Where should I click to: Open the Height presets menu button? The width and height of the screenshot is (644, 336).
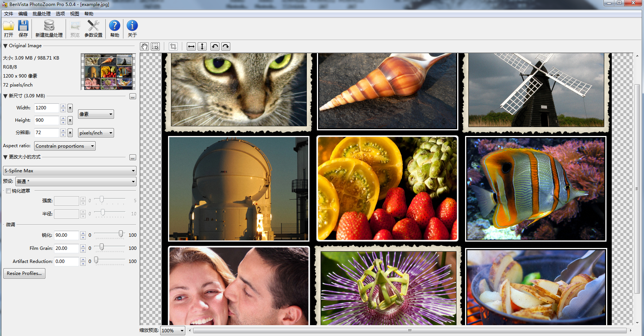(70, 121)
